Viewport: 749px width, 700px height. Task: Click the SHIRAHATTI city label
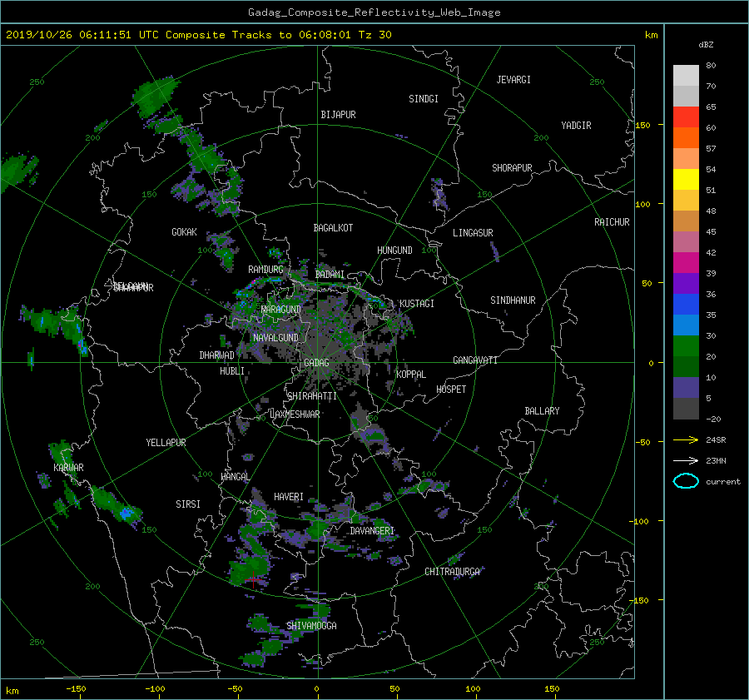(x=312, y=396)
